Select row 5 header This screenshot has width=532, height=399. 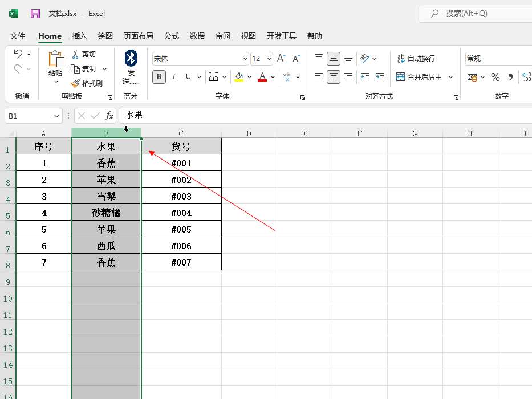8,213
